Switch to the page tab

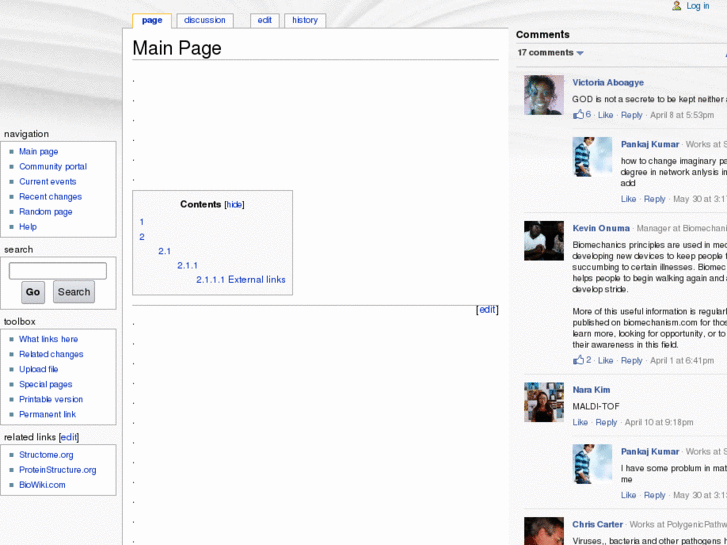152,20
